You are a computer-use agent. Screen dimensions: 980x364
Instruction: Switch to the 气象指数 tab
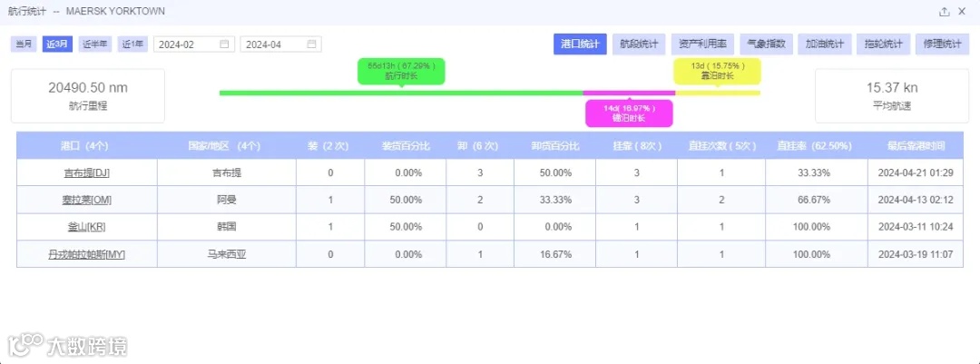click(766, 44)
